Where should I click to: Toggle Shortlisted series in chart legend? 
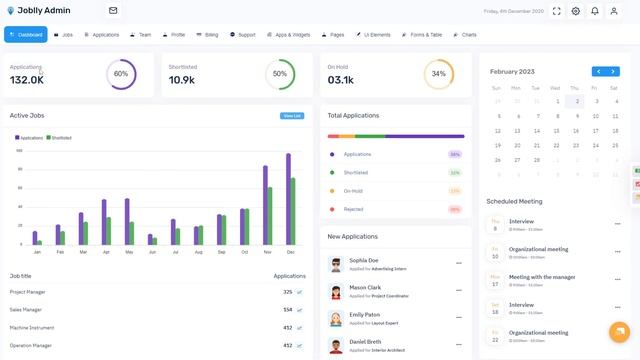(x=59, y=138)
